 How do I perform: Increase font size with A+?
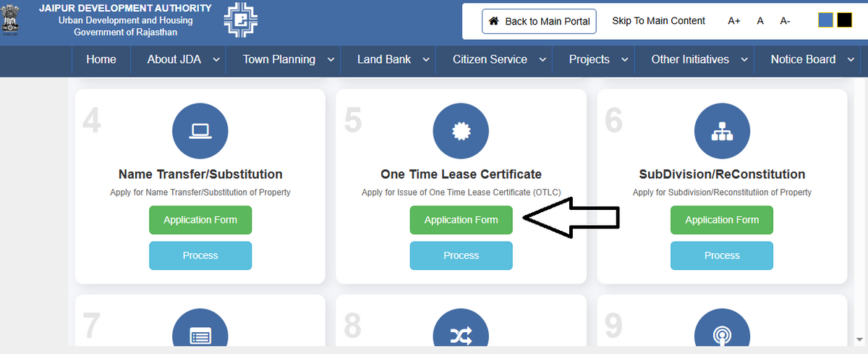[x=734, y=21]
